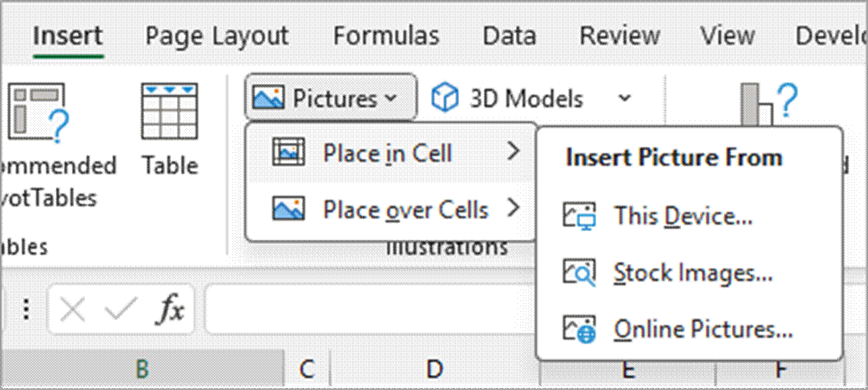Click the 3D Models cube icon
Image resolution: width=868 pixels, height=390 pixels.
click(x=445, y=99)
